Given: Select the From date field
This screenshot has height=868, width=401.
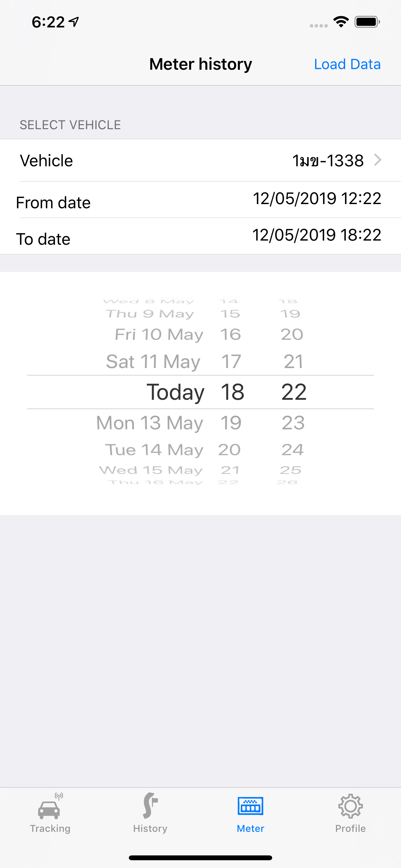Looking at the screenshot, I should coord(200,200).
